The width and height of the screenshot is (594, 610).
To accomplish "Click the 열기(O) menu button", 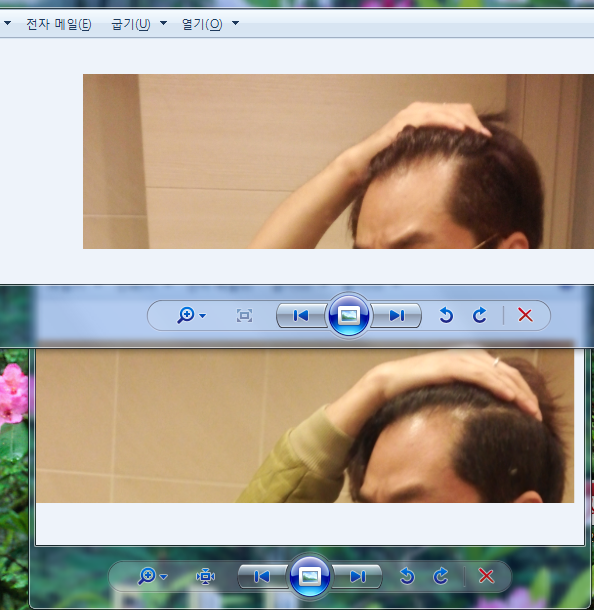I will (x=202, y=24).
